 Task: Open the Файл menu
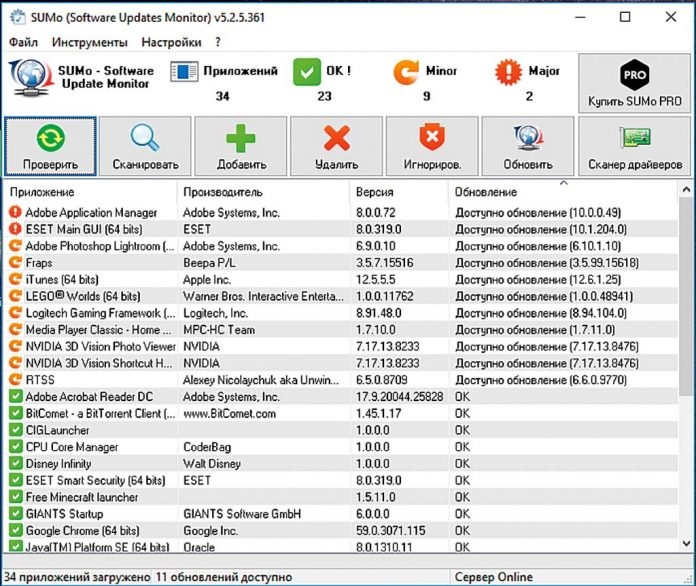click(x=24, y=42)
